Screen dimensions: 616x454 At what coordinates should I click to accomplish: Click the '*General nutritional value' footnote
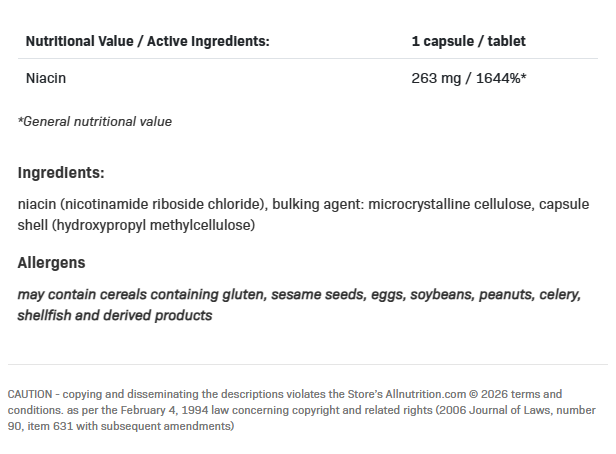(x=95, y=122)
